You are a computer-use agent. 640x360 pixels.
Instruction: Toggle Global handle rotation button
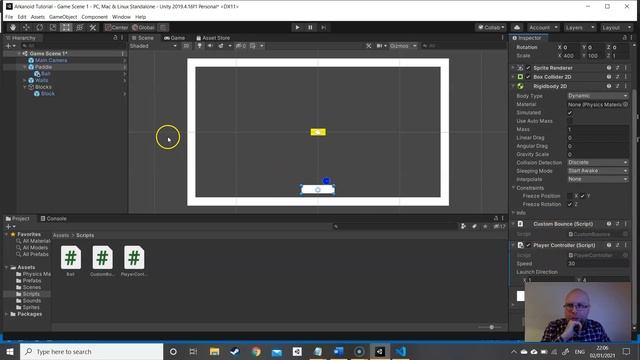[x=144, y=27]
